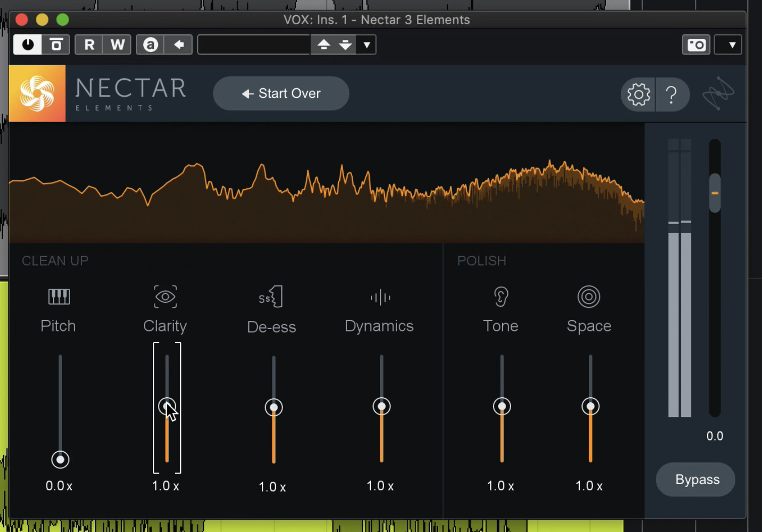Load next preset with down arrow
The width and height of the screenshot is (762, 532).
click(x=345, y=44)
